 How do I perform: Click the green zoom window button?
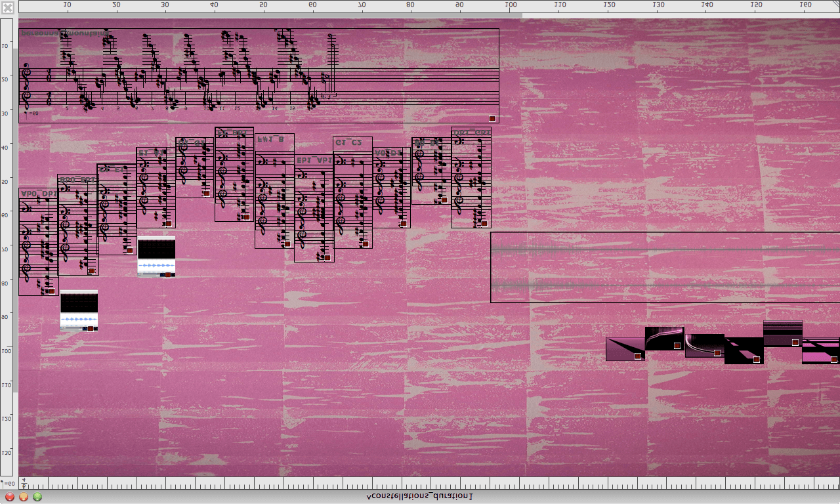coord(37,497)
